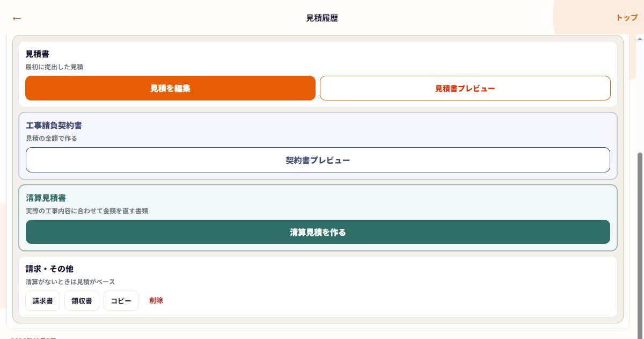
Task: Open 見積書プレビュー
Action: click(465, 88)
